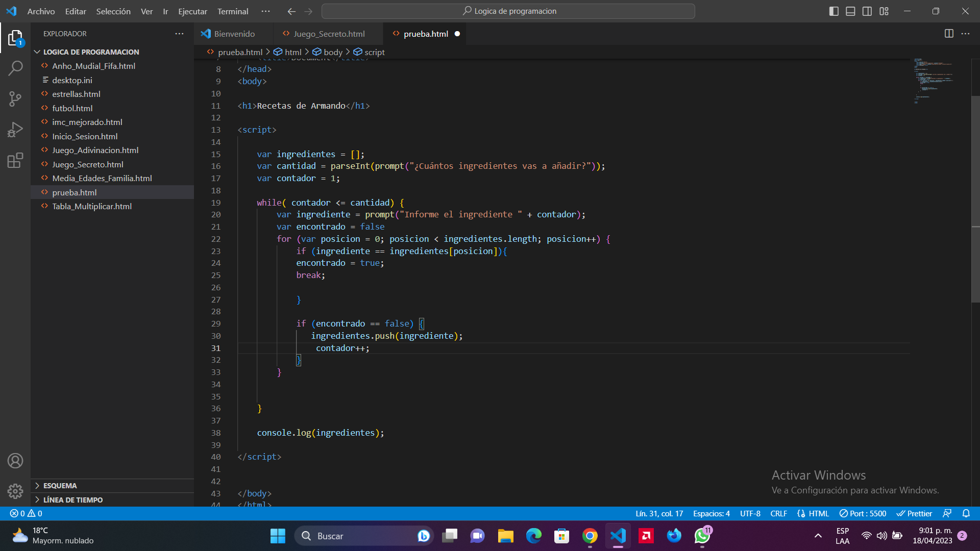Open Microsoft Edge from taskbar
This screenshot has height=551, width=980.
[533, 536]
